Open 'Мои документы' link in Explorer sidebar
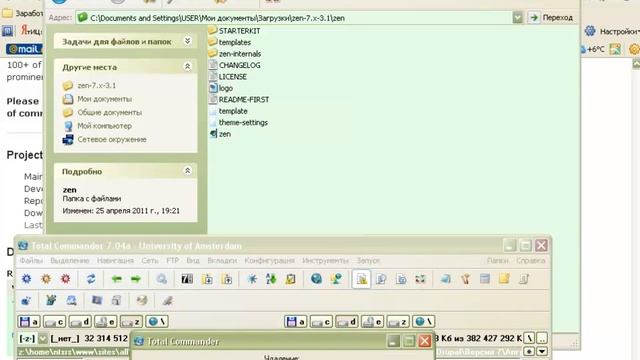This screenshot has height=360, width=640. click(104, 99)
